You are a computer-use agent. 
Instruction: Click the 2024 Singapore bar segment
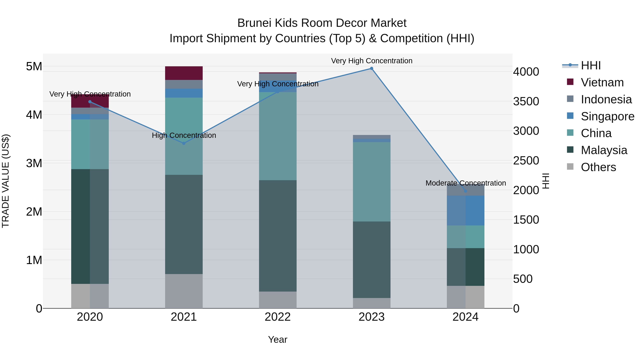(465, 211)
